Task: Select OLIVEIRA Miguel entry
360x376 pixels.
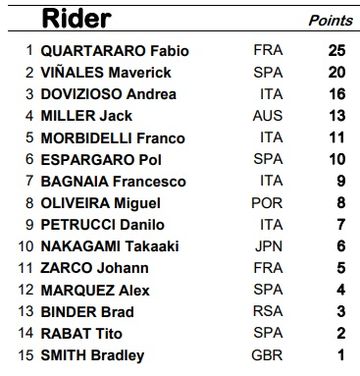Action: pyautogui.click(x=182, y=203)
